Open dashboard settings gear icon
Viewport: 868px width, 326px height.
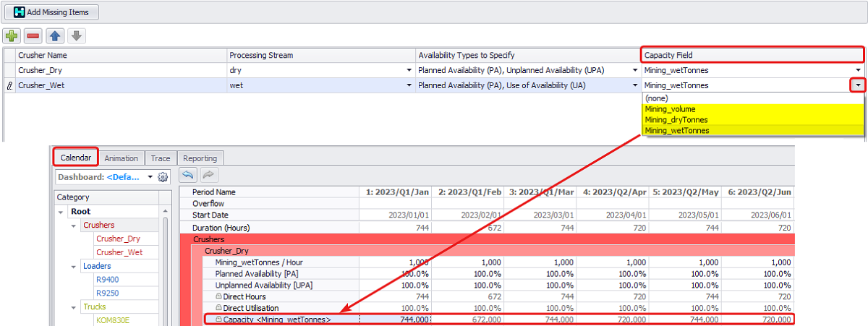[163, 177]
